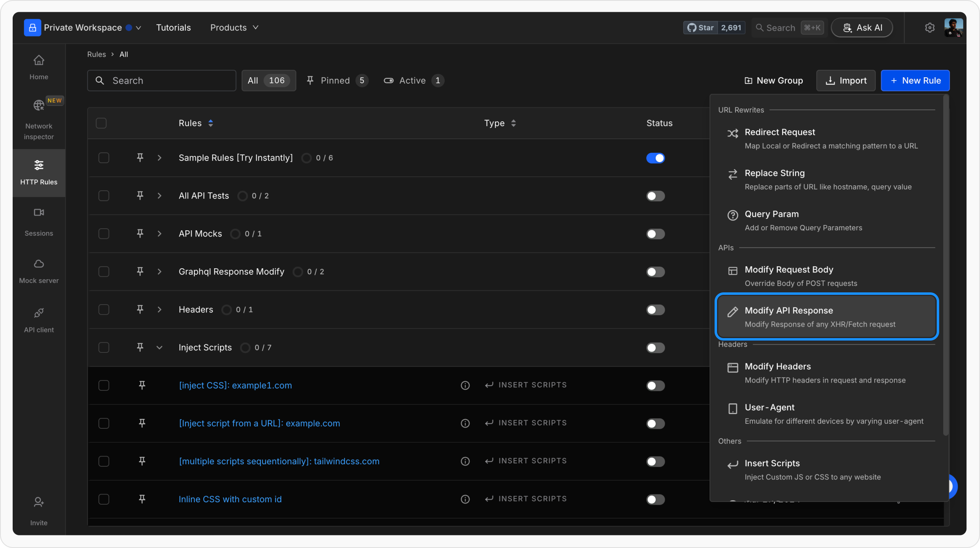Open the [inject CSS]: example1.com rule link
980x548 pixels.
coord(235,385)
